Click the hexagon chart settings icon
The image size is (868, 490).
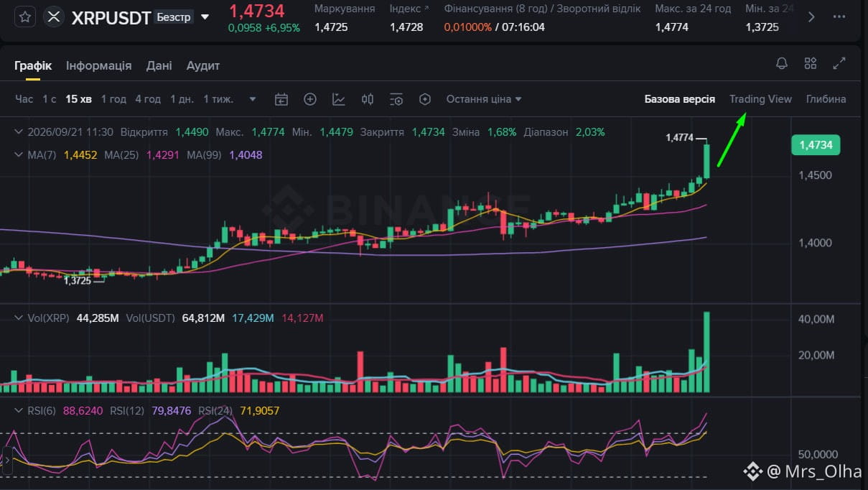[425, 99]
